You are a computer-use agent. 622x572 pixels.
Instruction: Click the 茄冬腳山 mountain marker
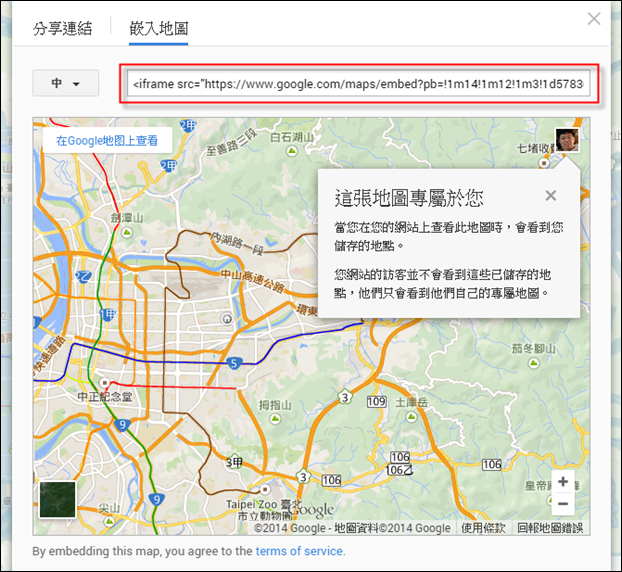[534, 363]
